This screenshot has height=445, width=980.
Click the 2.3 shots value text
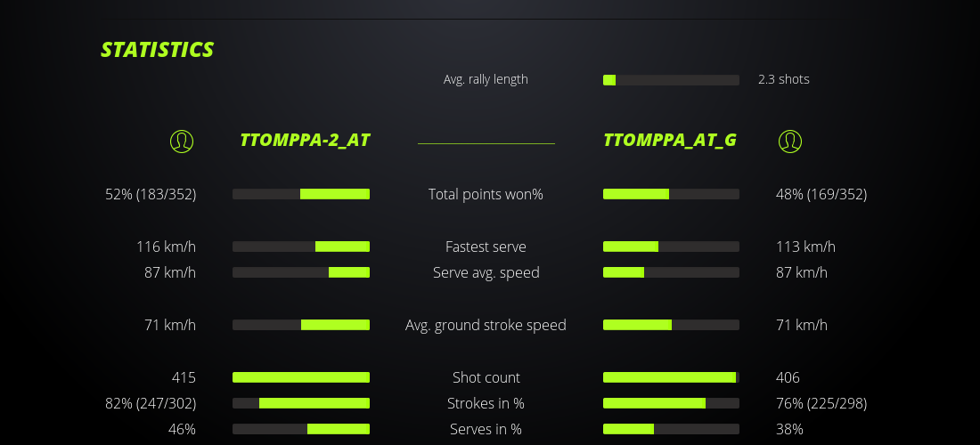tap(784, 79)
